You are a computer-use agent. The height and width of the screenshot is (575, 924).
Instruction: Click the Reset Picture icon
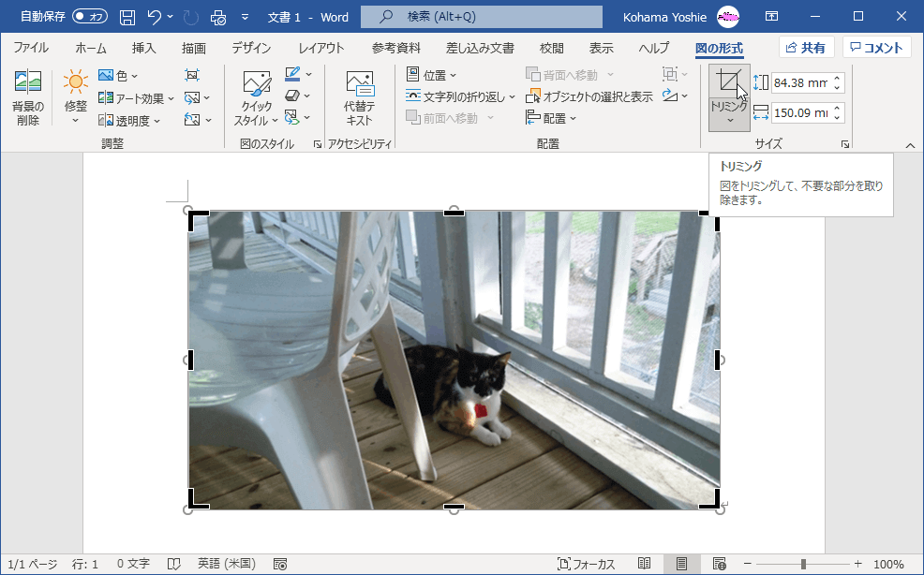193,120
